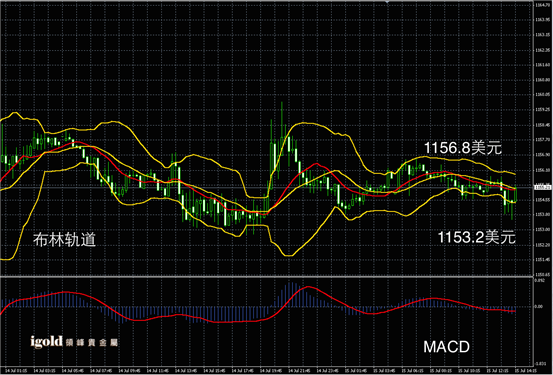
Task: Select the 布林轨道 Bollinger band label
Action: (65, 240)
